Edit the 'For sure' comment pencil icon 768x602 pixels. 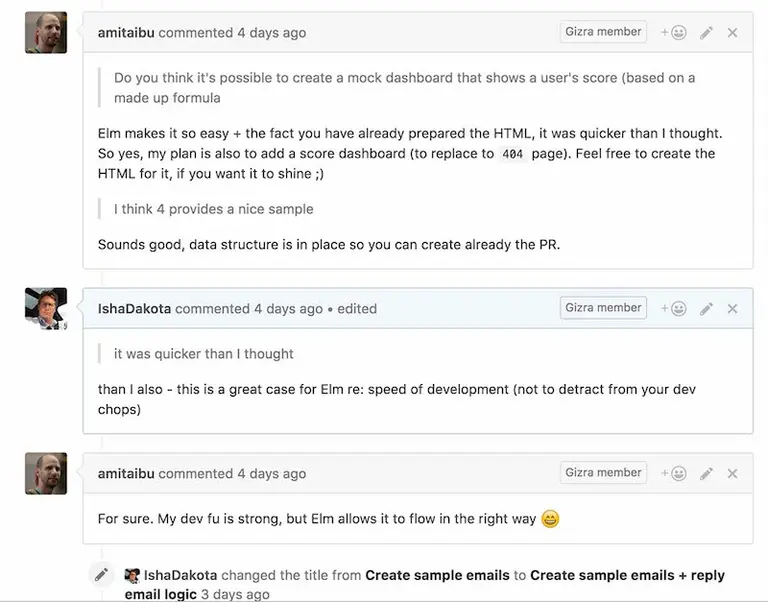click(706, 473)
